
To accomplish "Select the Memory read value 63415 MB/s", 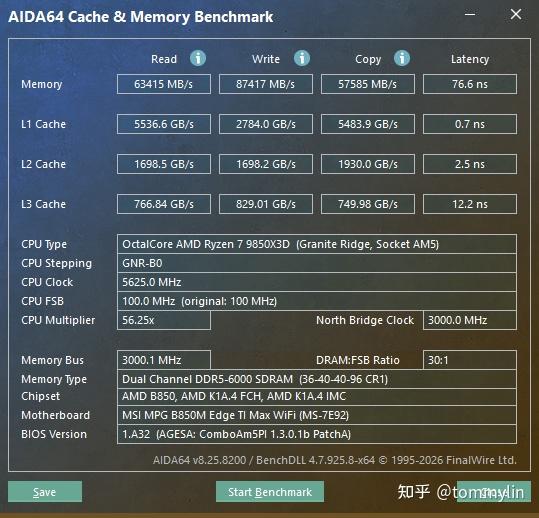I will 164,84.
